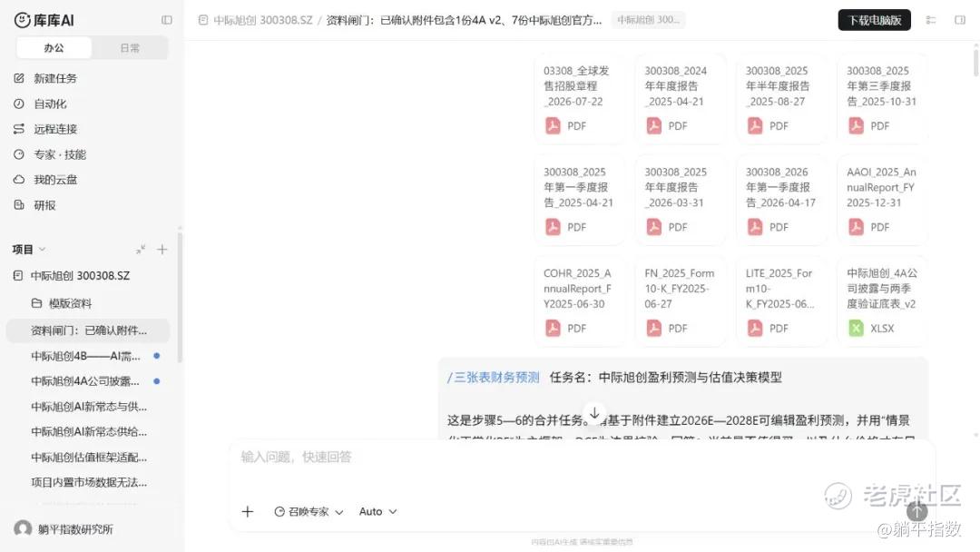The height and width of the screenshot is (552, 980).
Task: Open 中际旭创_4A公司披露 XLSX attachment
Action: (883, 301)
